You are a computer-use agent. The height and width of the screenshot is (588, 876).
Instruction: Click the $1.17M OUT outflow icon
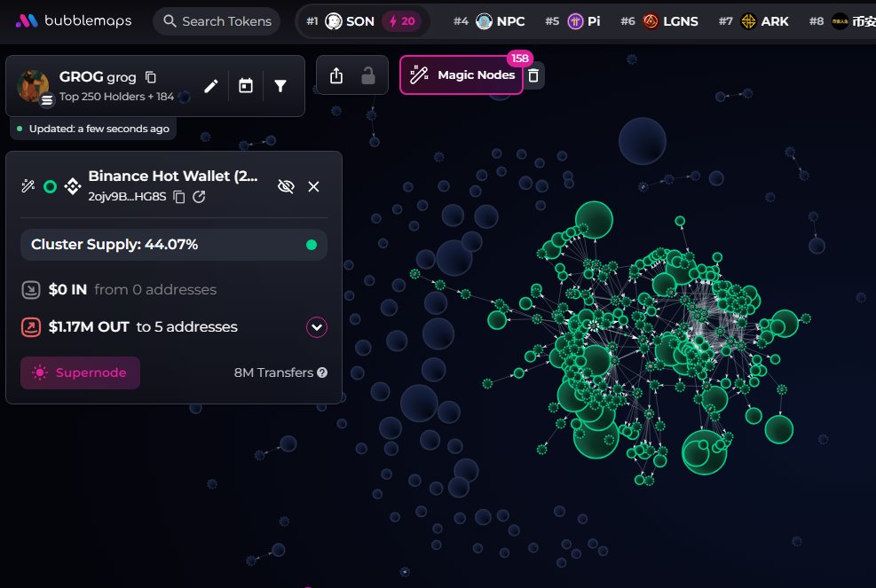click(x=31, y=326)
